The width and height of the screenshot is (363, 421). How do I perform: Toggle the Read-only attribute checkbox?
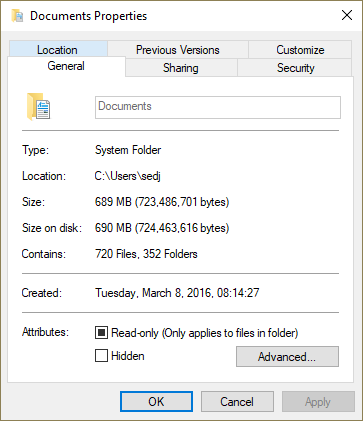click(x=101, y=333)
